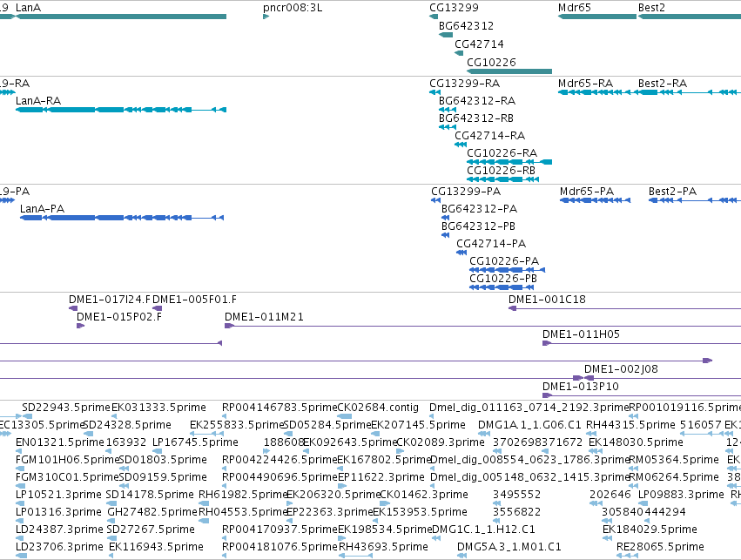The width and height of the screenshot is (741, 560).
Task: Select the EK207145.5prime EST label
Action: tap(418, 425)
